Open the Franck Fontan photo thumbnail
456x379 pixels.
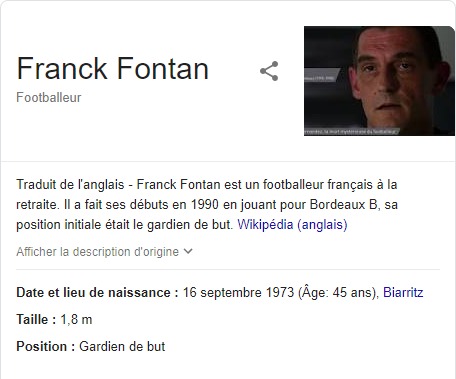pos(379,81)
